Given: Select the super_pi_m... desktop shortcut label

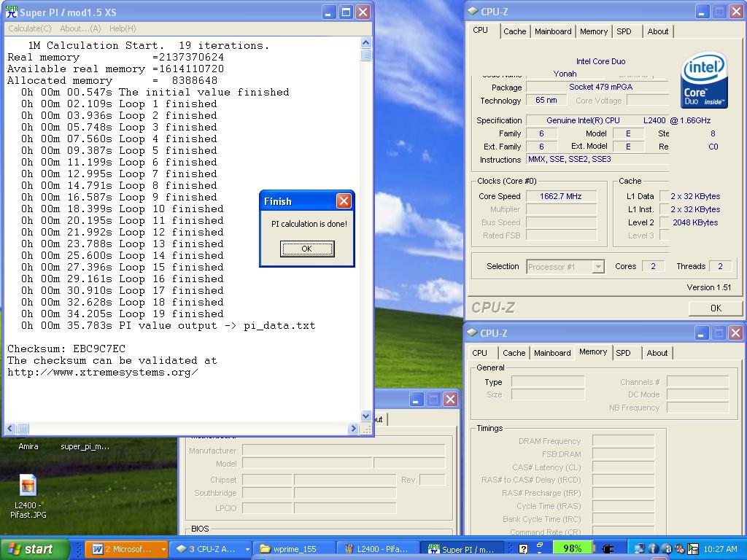Looking at the screenshot, I should 85,447.
